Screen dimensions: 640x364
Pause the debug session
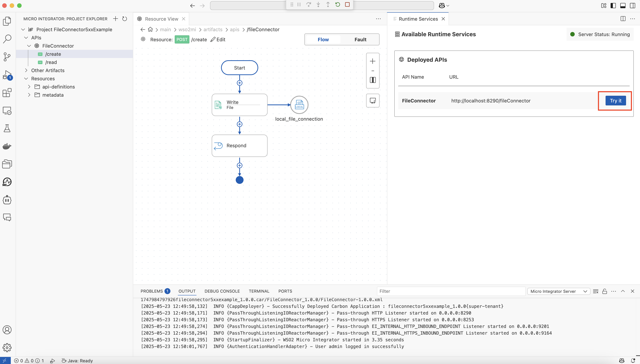pos(299,4)
